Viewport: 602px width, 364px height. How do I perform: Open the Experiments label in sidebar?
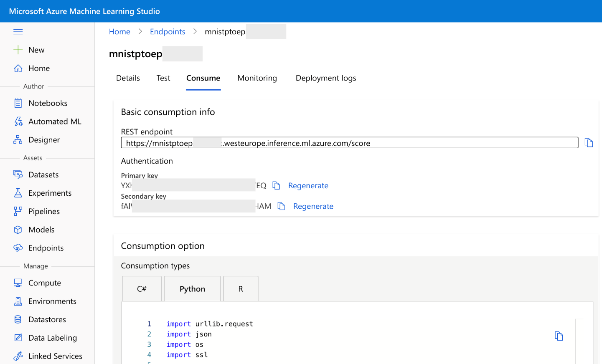pyautogui.click(x=50, y=193)
